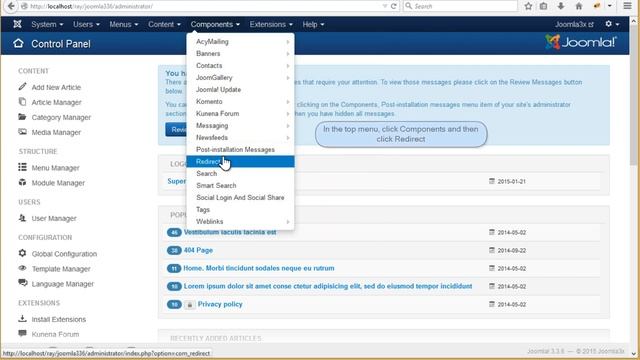
Task: Click the lock icon beside Privacy policy
Action: pos(189,304)
